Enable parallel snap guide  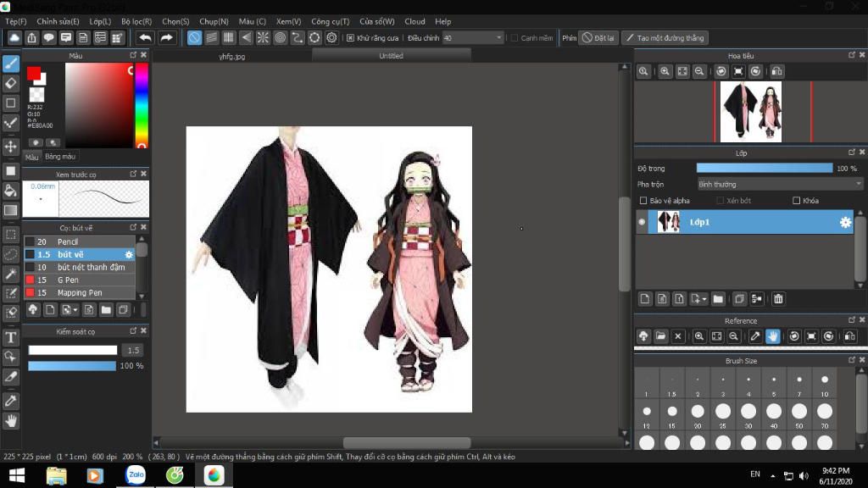[x=211, y=37]
